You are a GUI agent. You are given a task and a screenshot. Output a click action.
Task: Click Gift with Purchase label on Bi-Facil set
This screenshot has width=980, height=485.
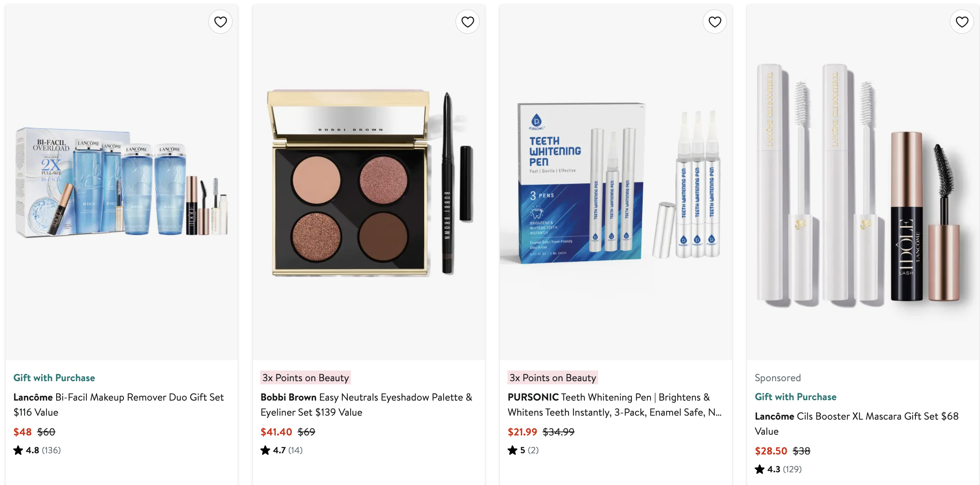pyautogui.click(x=54, y=378)
